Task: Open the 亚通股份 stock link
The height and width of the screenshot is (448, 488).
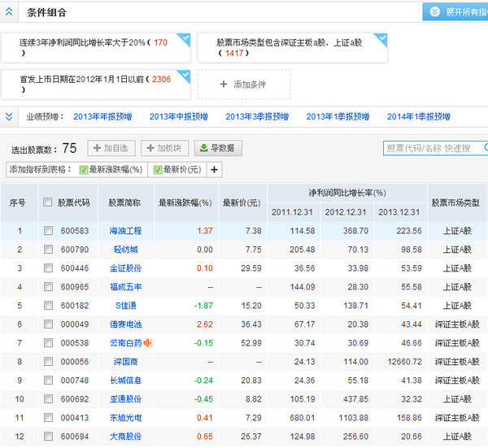Action: (x=126, y=399)
